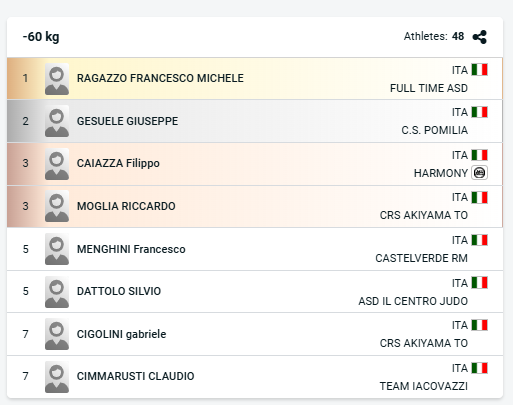Click the -60 kg category heading
This screenshot has width=513, height=405.
(x=41, y=37)
